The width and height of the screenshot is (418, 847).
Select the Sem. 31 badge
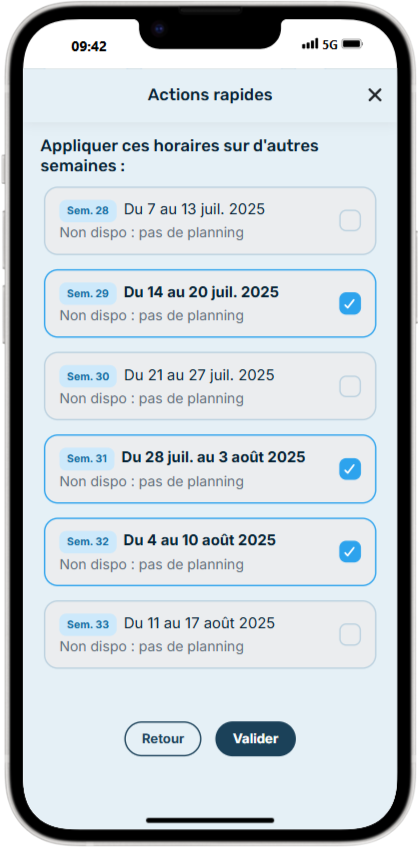tap(87, 459)
